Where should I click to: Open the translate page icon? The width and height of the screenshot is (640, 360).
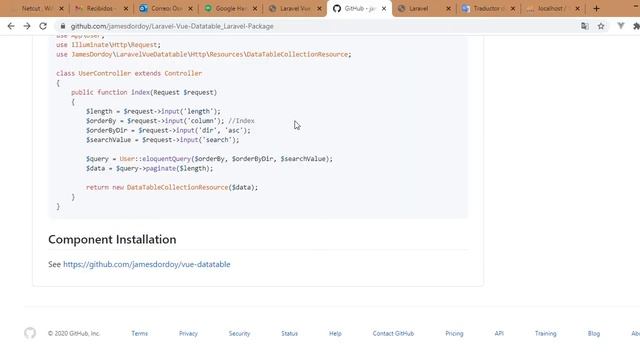coord(584,26)
